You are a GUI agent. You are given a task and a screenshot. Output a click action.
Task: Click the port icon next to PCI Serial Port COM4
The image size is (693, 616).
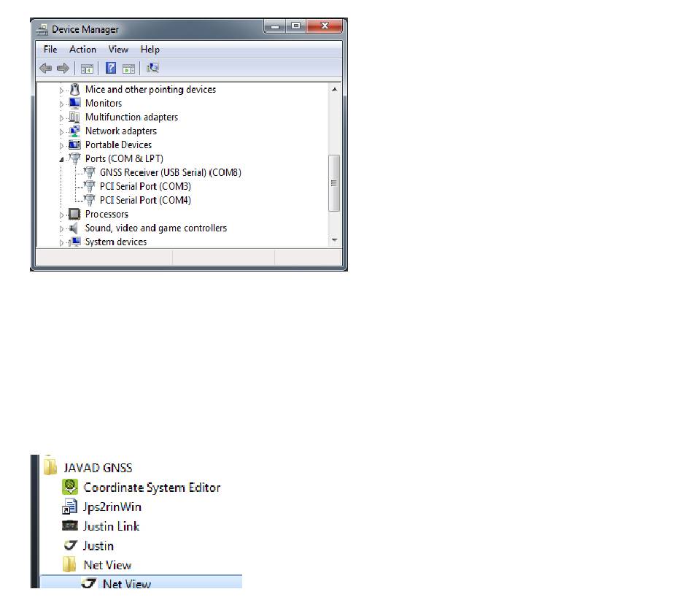click(90, 200)
